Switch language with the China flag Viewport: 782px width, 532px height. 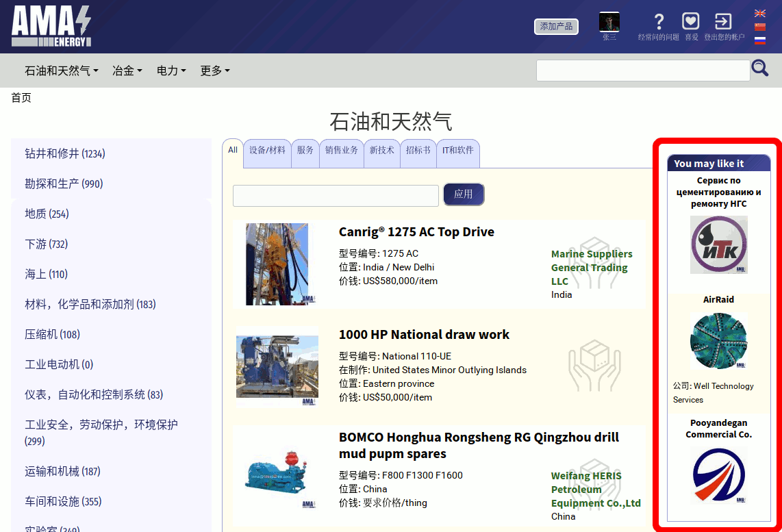(x=760, y=27)
